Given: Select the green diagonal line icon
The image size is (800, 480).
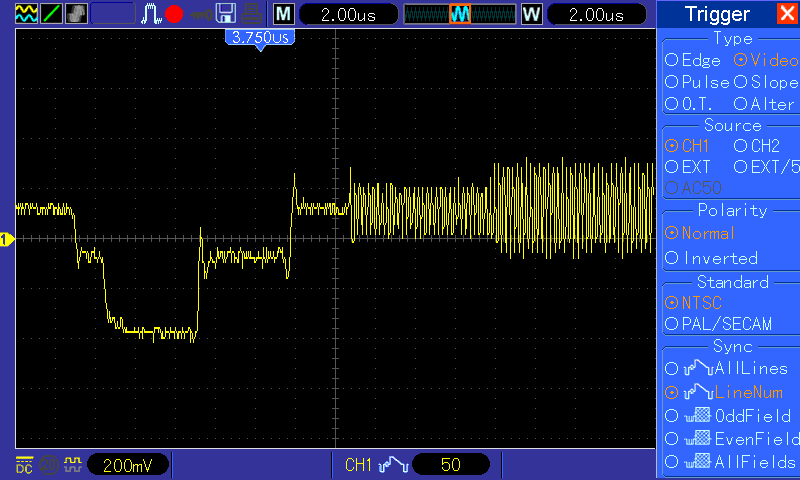Looking at the screenshot, I should (x=51, y=14).
